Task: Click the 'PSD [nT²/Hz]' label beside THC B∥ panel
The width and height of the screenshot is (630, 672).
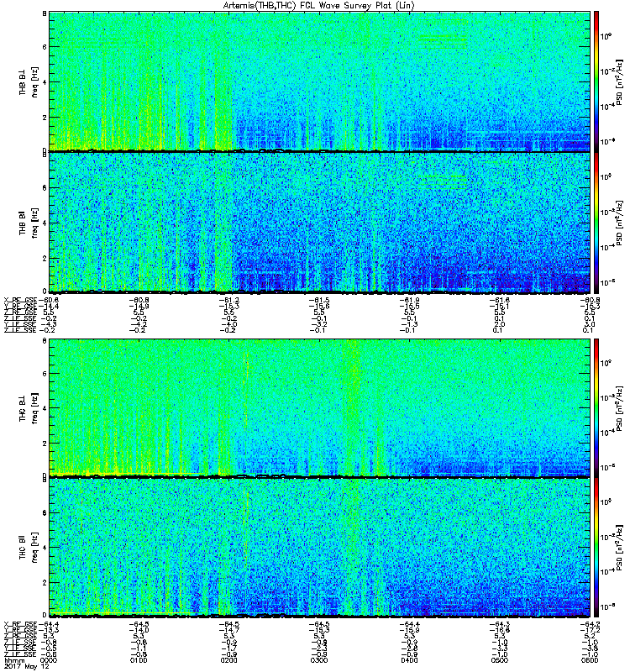Action: [620, 548]
